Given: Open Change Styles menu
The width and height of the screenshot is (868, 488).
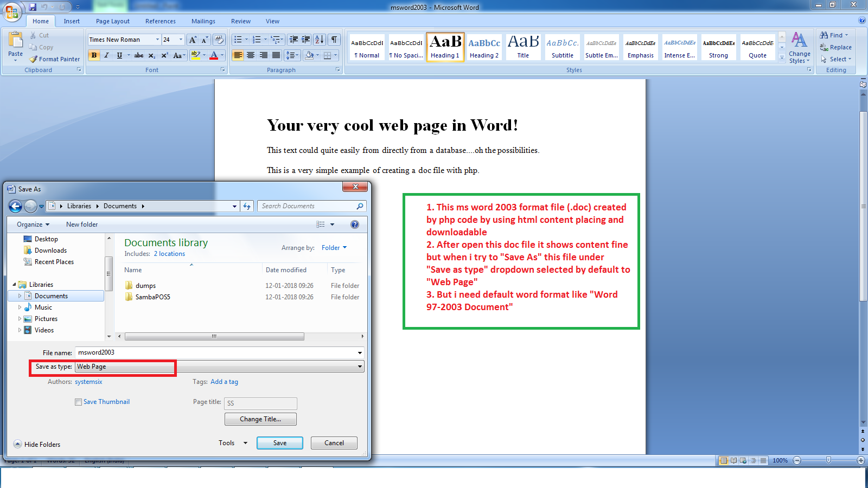Looking at the screenshot, I should click(x=799, y=48).
